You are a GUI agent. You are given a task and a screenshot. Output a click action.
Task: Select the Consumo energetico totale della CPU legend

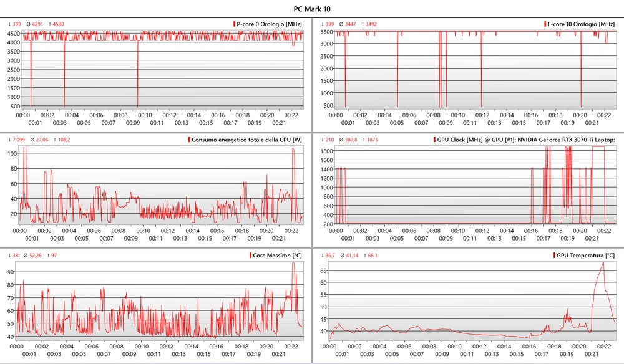247,140
